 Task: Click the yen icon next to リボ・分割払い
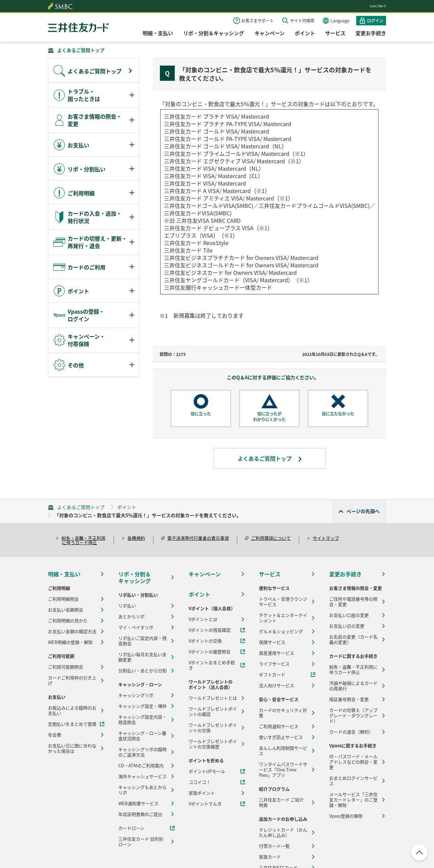[x=59, y=169]
